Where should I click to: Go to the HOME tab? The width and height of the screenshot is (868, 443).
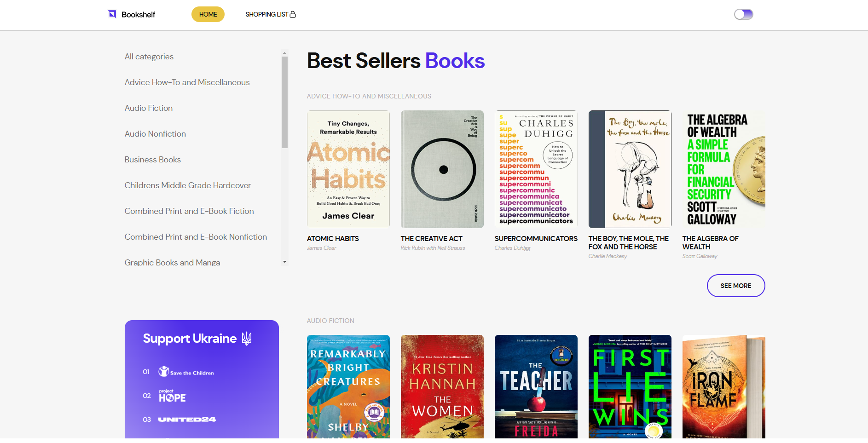(x=208, y=14)
